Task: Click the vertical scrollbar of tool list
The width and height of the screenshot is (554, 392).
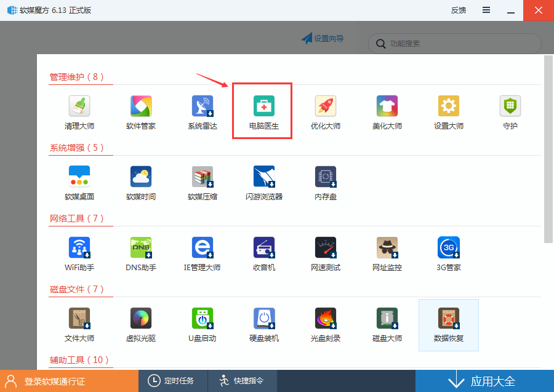Action: pyautogui.click(x=548, y=148)
